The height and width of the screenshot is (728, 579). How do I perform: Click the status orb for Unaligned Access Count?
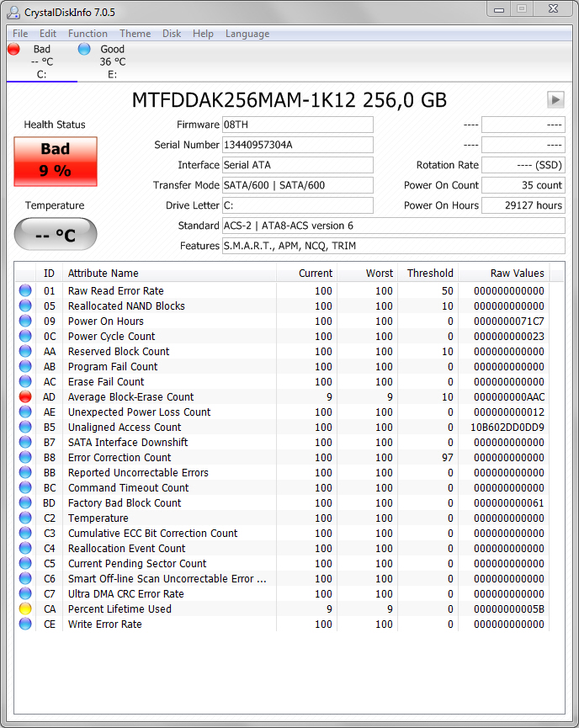[x=25, y=428]
